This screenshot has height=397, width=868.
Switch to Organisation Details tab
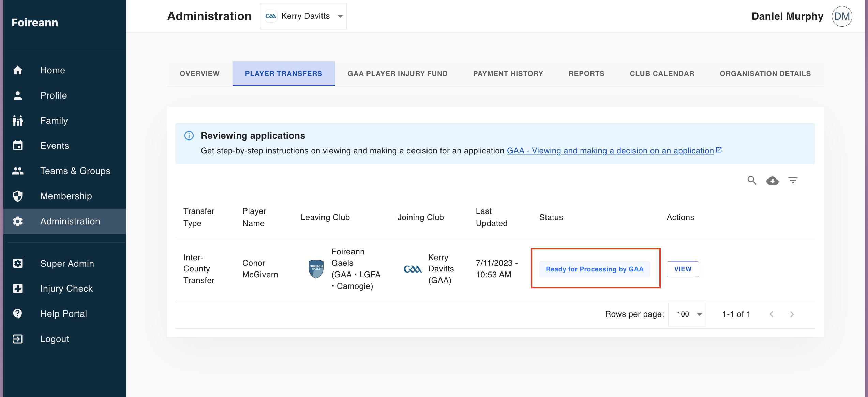pos(765,74)
